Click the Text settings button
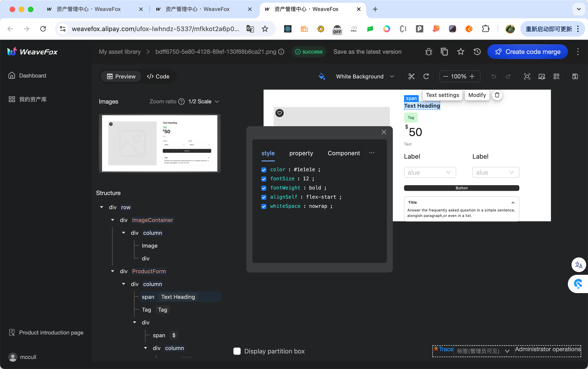Screen dimensions: 588x369 click(x=442, y=95)
